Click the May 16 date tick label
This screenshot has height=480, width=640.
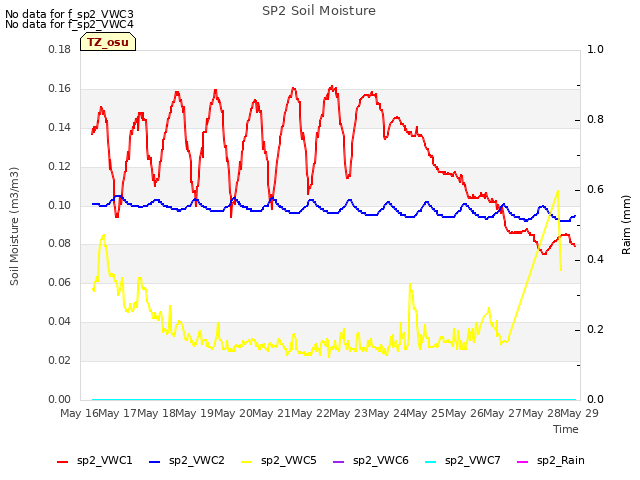pos(79,413)
